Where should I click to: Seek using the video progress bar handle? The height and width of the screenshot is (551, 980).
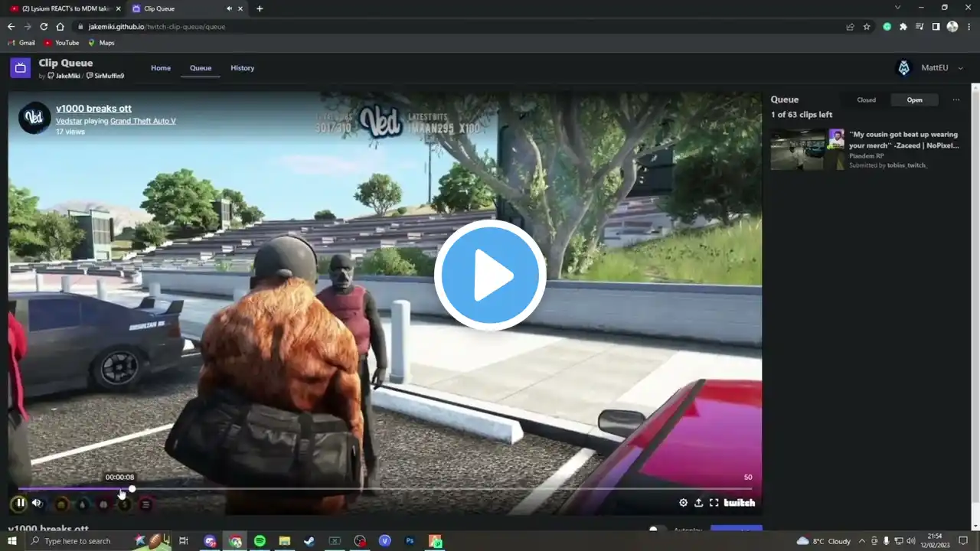point(132,489)
